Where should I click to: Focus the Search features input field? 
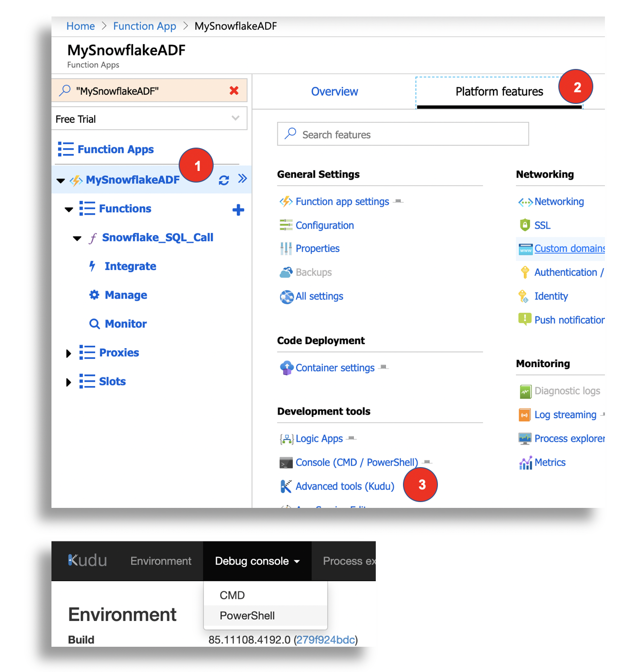(403, 134)
